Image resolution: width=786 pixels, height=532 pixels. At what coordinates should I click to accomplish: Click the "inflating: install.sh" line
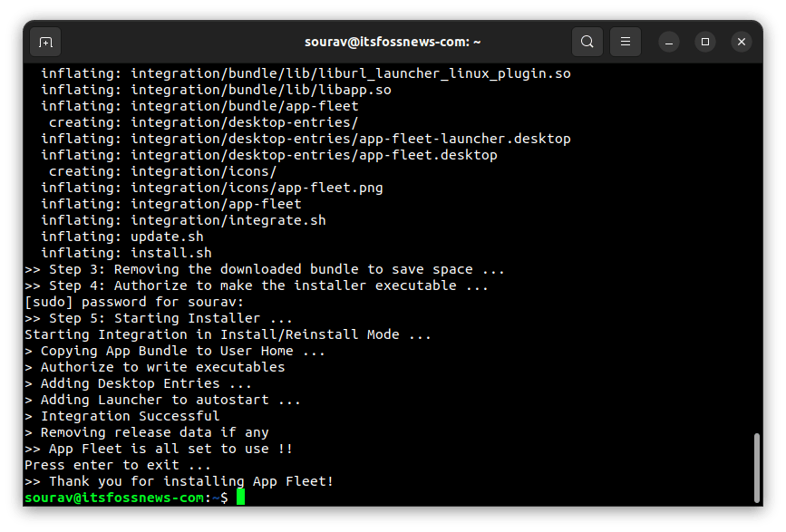tap(127, 253)
